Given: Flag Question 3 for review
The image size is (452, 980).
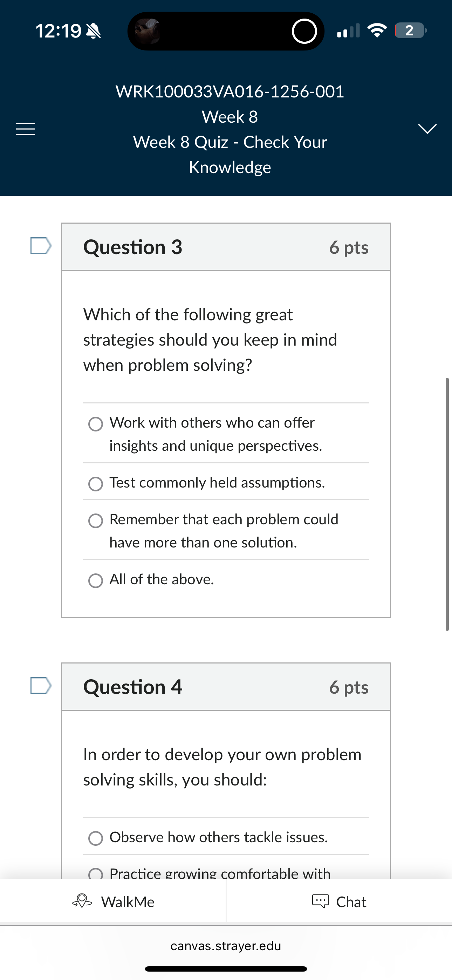Looking at the screenshot, I should point(41,246).
